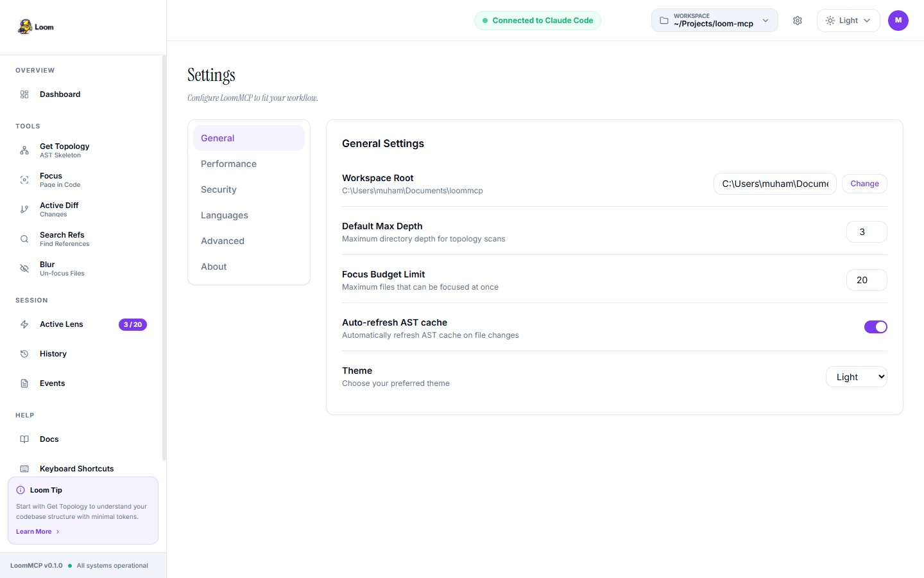Disable the Auto-refresh AST cache toggle
This screenshot has width=924, height=578.
pyautogui.click(x=876, y=327)
